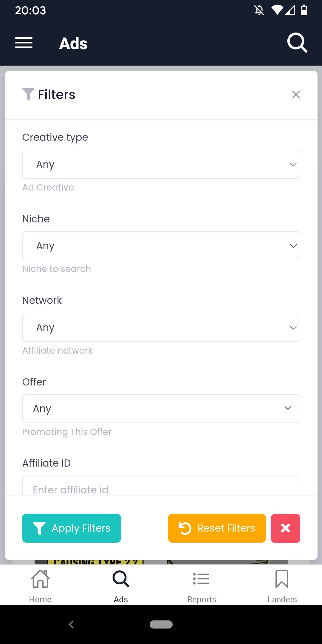Expand the Niche dropdown

click(161, 246)
